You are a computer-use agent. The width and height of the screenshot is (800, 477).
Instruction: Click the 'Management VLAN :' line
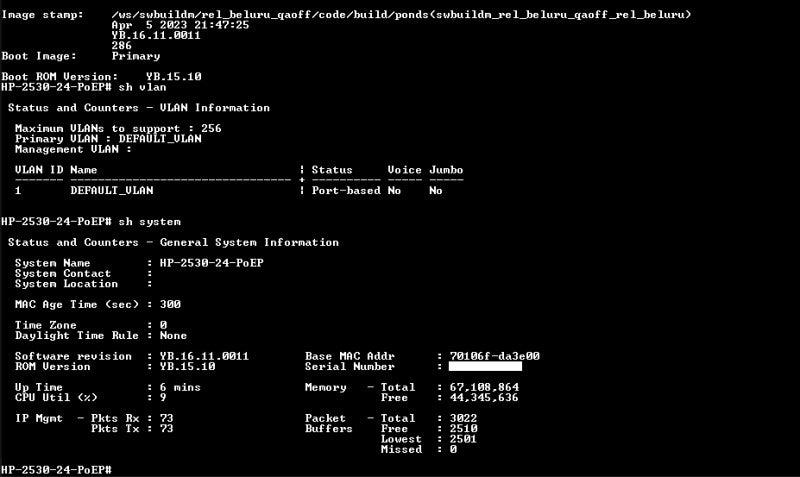point(73,149)
